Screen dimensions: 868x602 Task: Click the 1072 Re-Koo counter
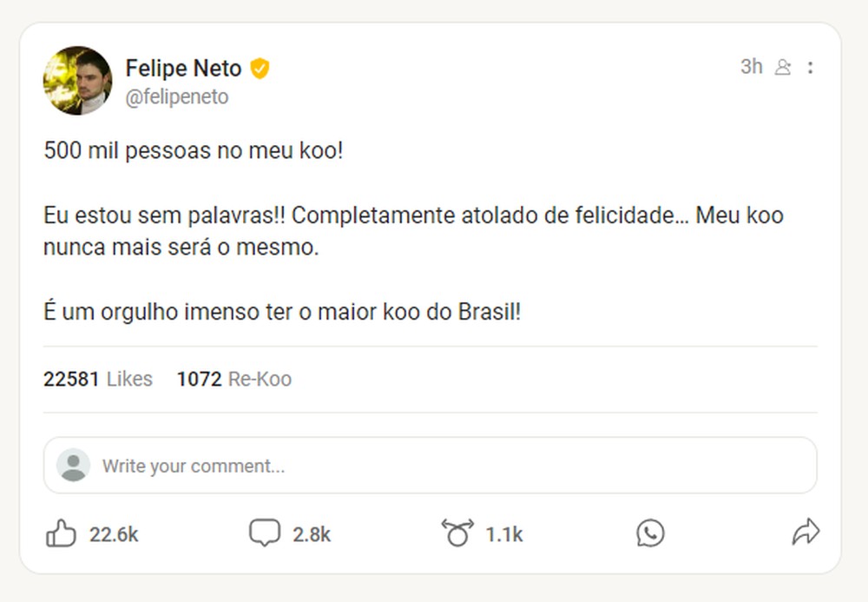pos(234,379)
